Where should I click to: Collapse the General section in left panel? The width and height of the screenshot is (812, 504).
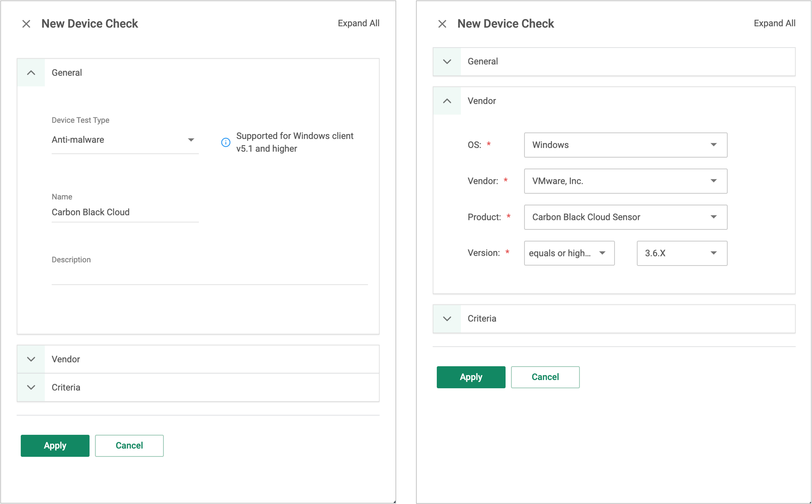(x=31, y=73)
